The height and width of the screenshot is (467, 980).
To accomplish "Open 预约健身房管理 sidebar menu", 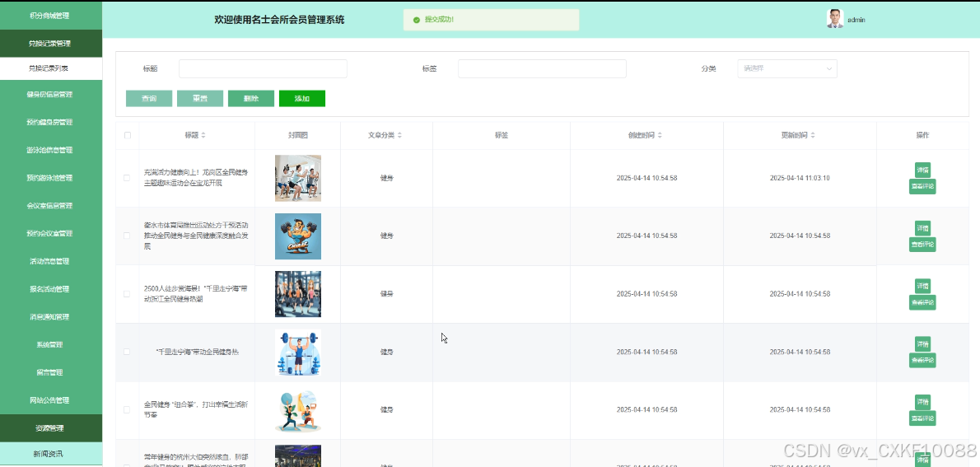I will pos(50,122).
